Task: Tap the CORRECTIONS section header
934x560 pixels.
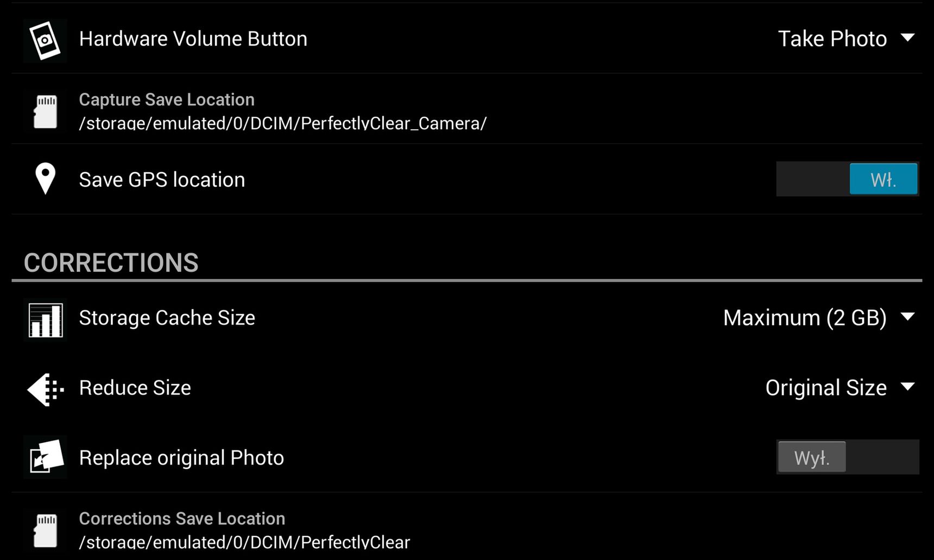Action: [x=111, y=263]
